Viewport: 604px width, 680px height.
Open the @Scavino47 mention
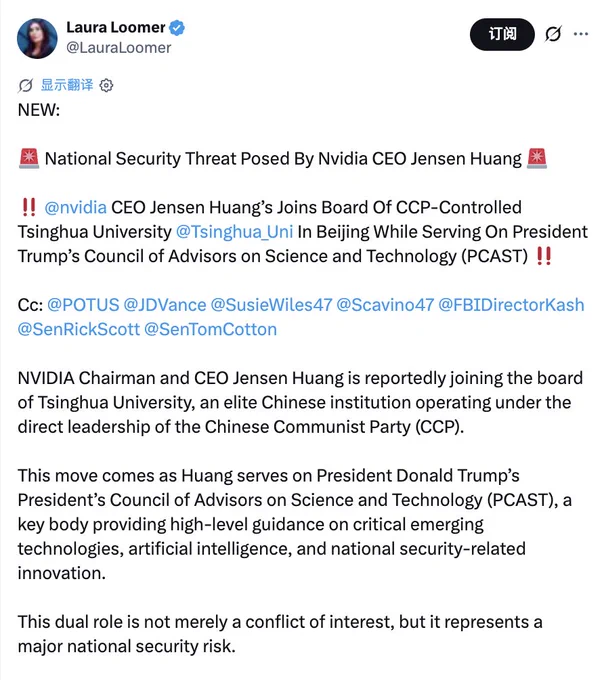coord(385,305)
